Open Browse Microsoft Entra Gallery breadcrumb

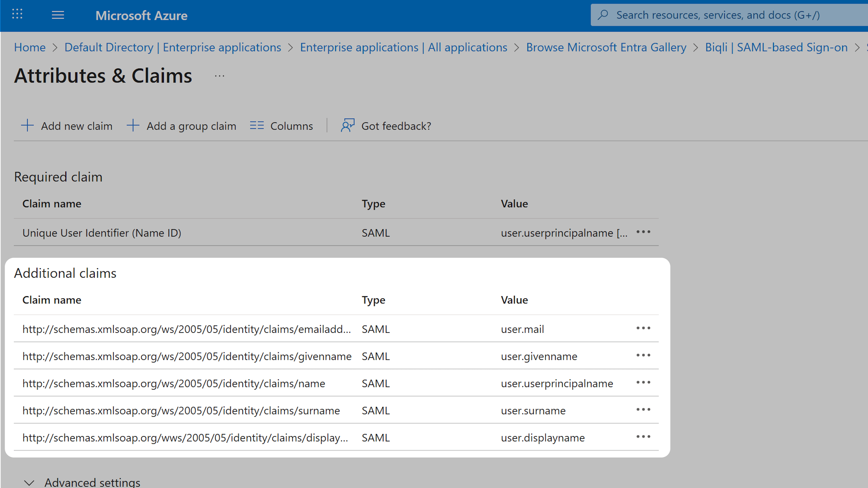606,47
